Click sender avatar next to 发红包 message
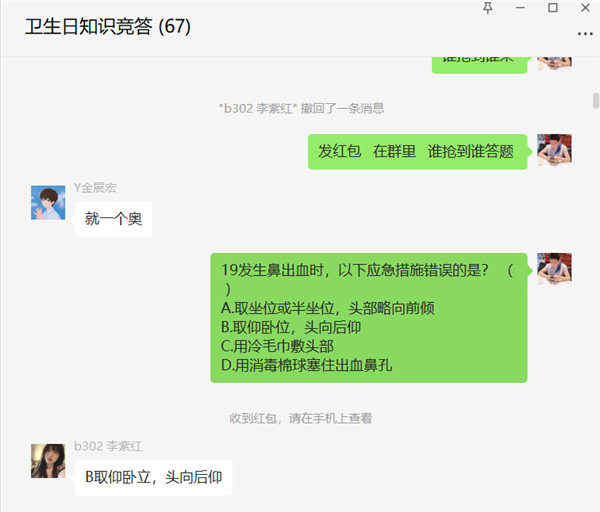 coord(554,150)
